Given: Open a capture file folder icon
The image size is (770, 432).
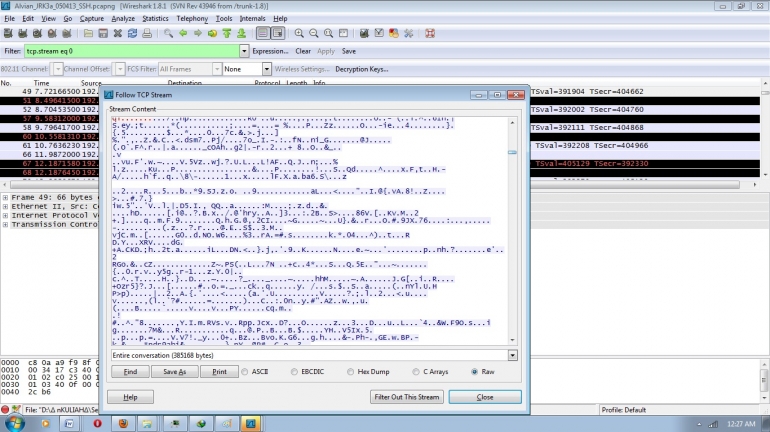Looking at the screenshot, I should [x=88, y=33].
